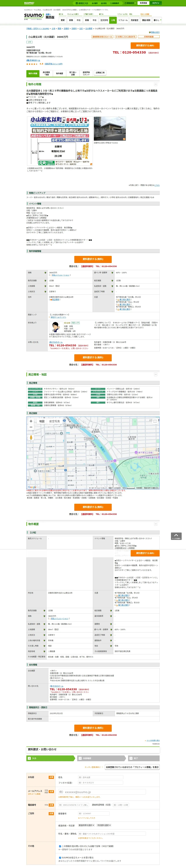Select the 賃貸 navigation tab
The height and width of the screenshot is (868, 186).
(62, 20)
